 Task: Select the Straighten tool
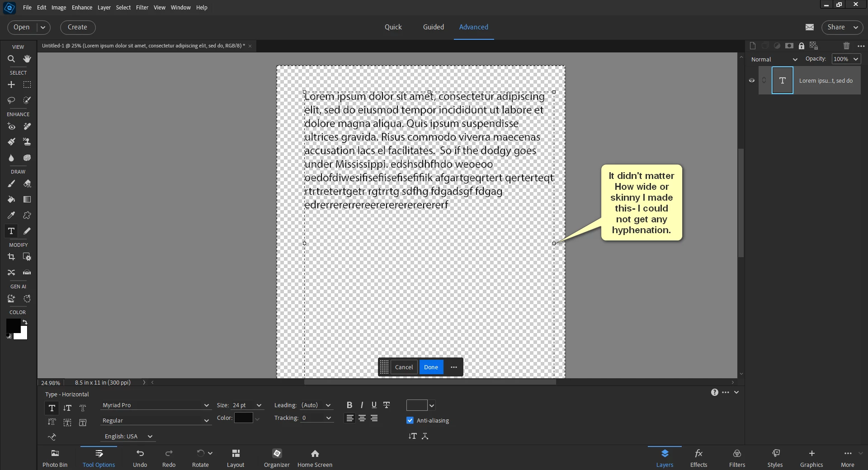pyautogui.click(x=27, y=272)
